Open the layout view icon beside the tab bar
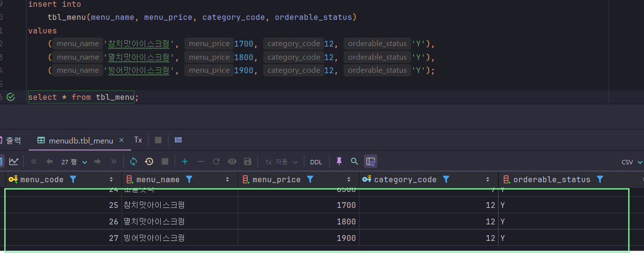Viewport: 644px width, 253px height. (x=178, y=140)
